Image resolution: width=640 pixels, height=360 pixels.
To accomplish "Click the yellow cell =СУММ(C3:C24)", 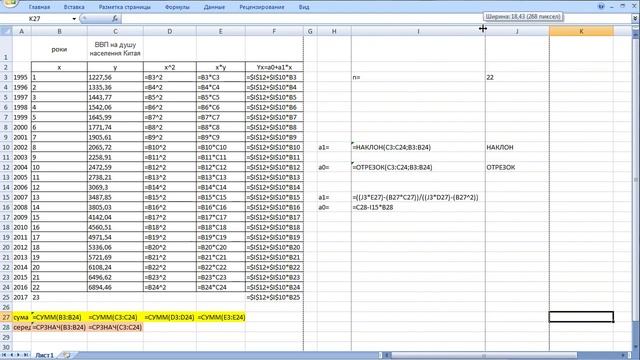I will (x=115, y=317).
